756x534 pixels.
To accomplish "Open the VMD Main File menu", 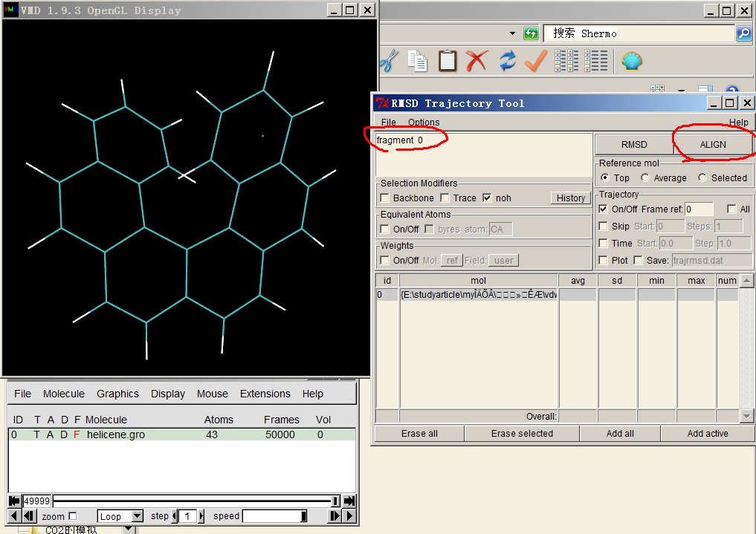I will pos(22,394).
